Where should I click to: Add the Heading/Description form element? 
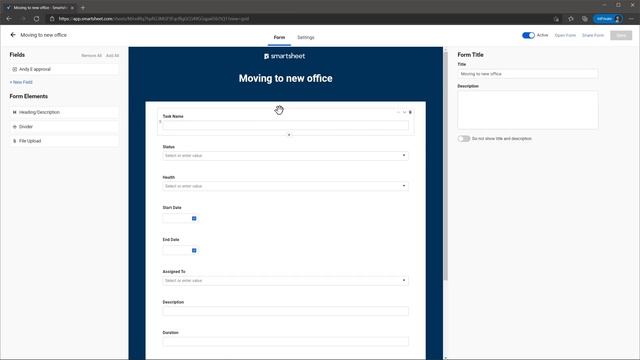64,112
